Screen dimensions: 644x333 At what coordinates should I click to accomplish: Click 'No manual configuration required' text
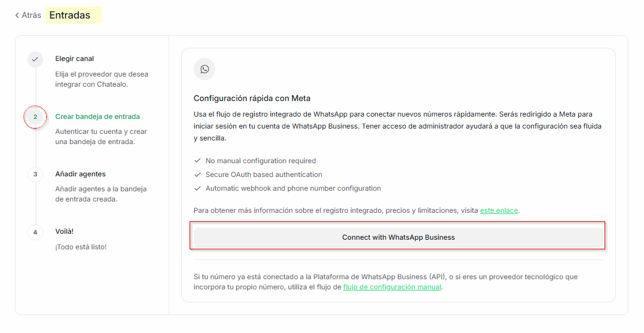[x=261, y=161]
